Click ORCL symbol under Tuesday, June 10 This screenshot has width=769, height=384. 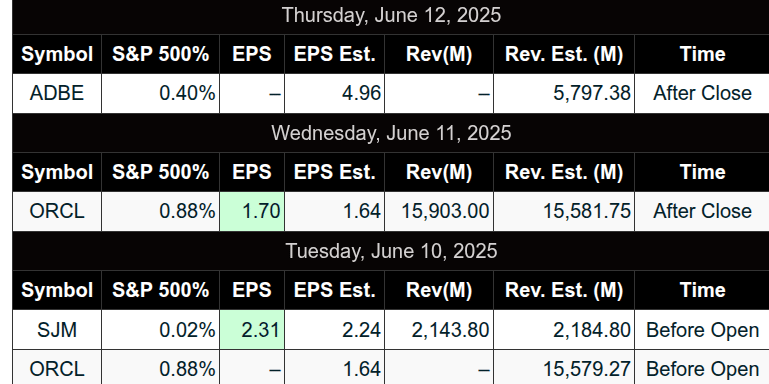click(57, 369)
